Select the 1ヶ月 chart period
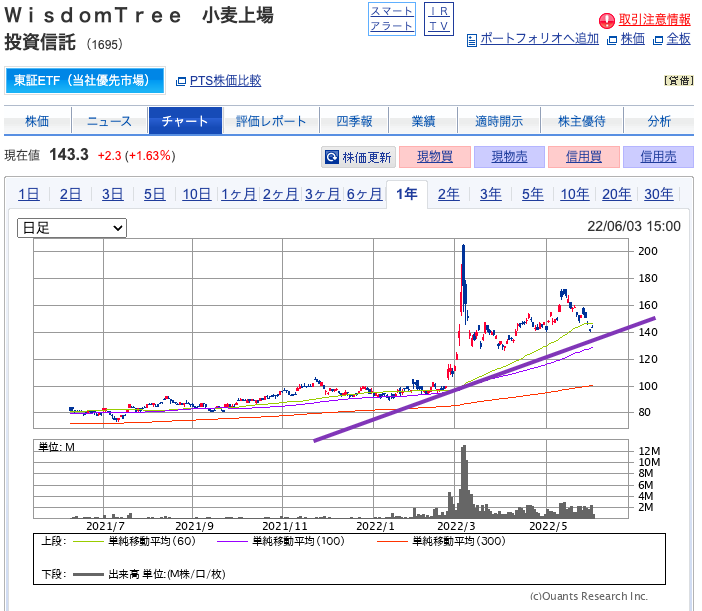This screenshot has height=611, width=702. (239, 194)
